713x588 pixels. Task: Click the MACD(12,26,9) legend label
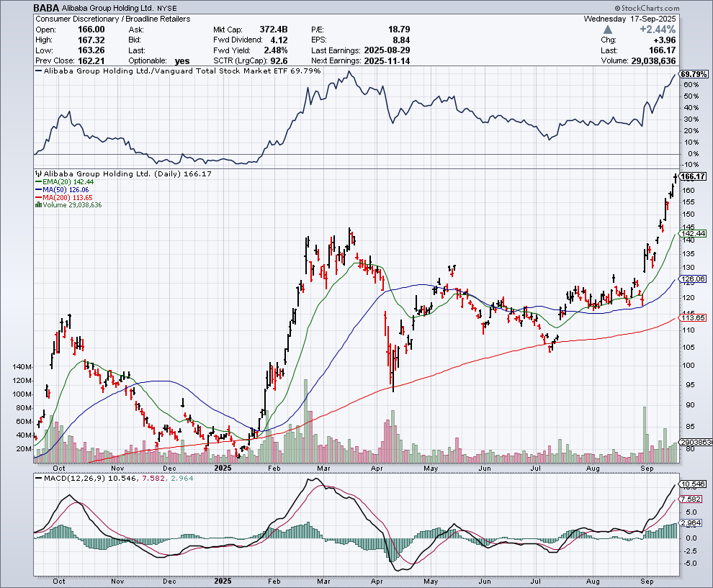click(x=75, y=479)
